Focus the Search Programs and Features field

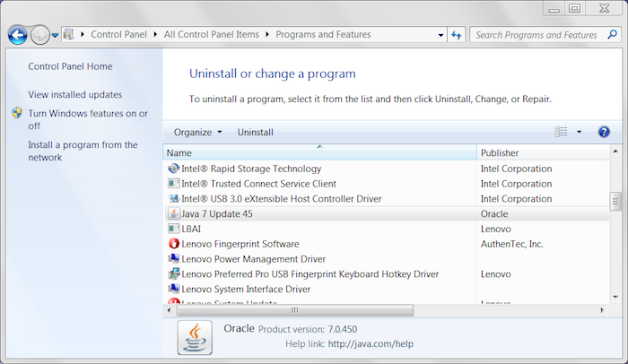tap(545, 35)
